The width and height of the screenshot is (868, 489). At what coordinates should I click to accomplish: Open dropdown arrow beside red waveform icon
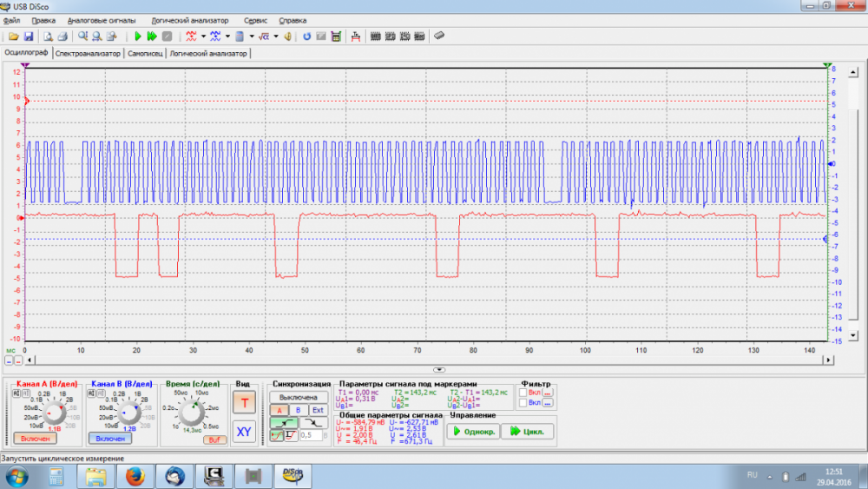(x=202, y=36)
